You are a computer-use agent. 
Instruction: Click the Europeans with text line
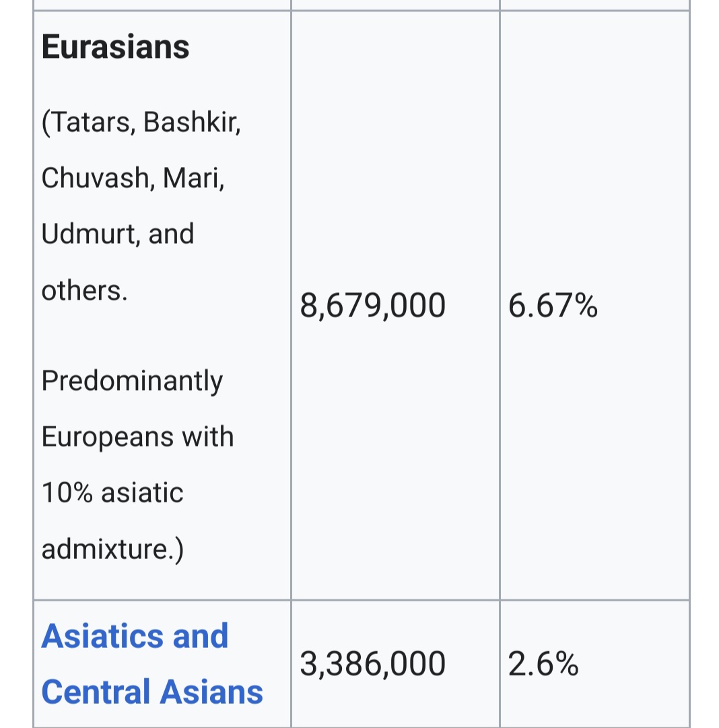tap(137, 437)
